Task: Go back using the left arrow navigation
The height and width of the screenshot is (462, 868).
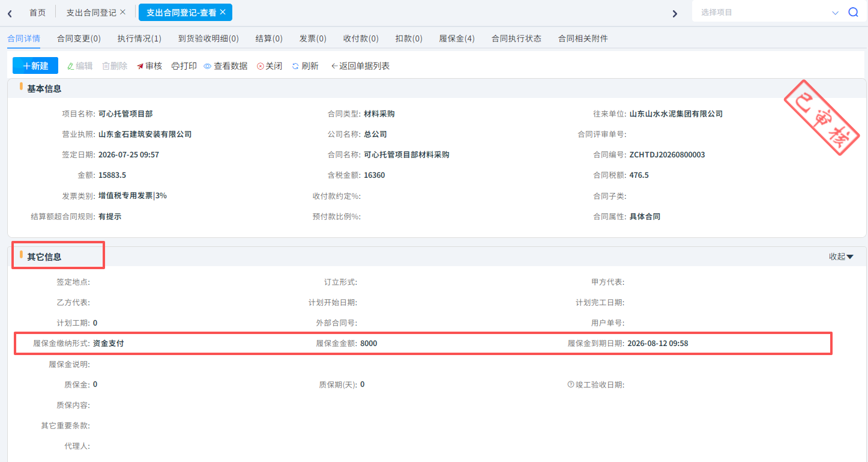Action: point(10,13)
